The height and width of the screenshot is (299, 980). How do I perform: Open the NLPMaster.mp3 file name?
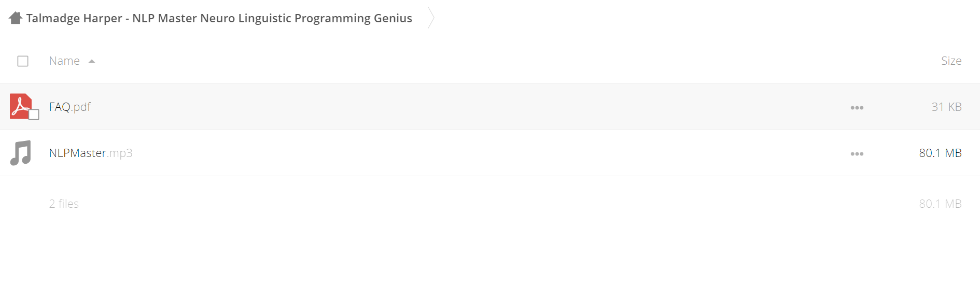pyautogui.click(x=91, y=153)
